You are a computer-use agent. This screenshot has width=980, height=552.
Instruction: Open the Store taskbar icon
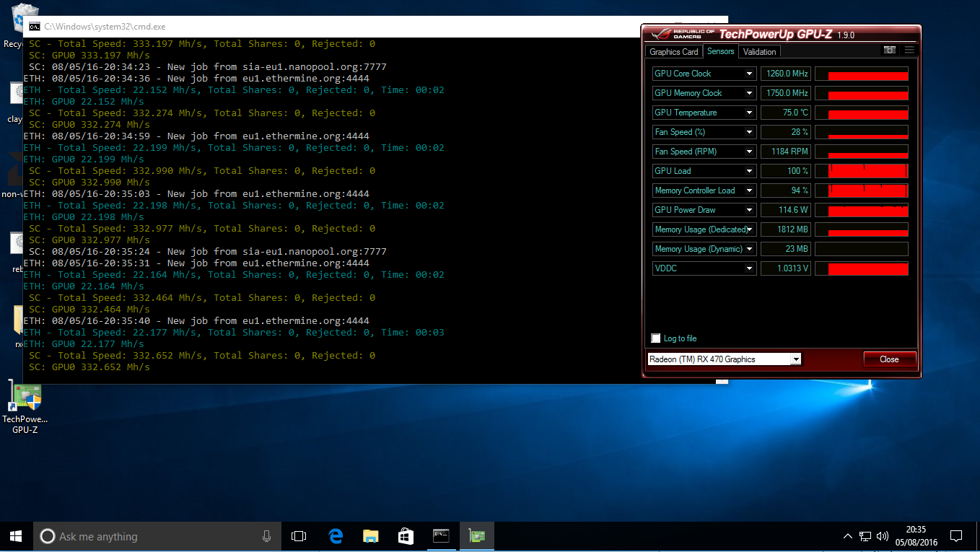(406, 536)
